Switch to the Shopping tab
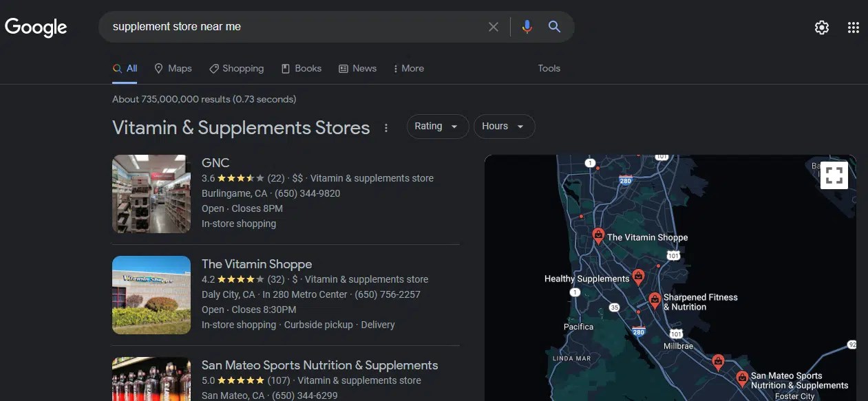This screenshot has width=868, height=401. coord(237,68)
